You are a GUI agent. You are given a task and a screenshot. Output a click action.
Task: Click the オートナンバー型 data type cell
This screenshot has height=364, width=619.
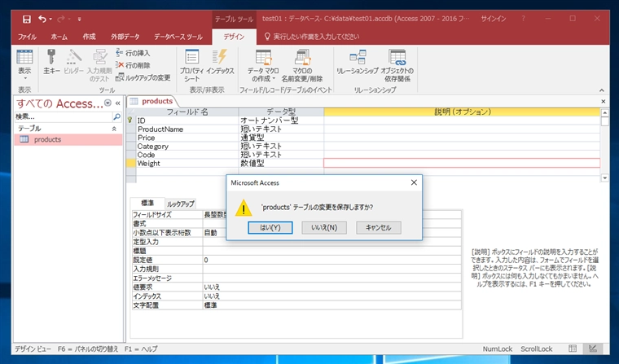tap(281, 121)
